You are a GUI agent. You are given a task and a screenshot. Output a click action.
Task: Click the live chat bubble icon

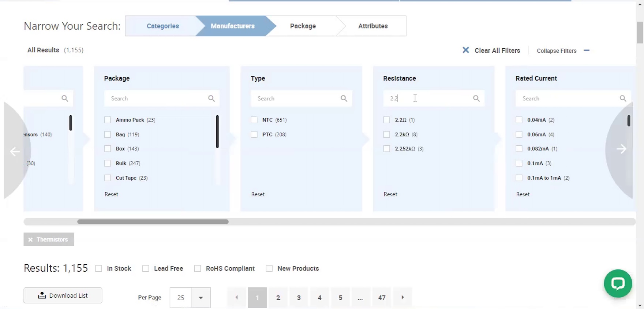point(618,283)
